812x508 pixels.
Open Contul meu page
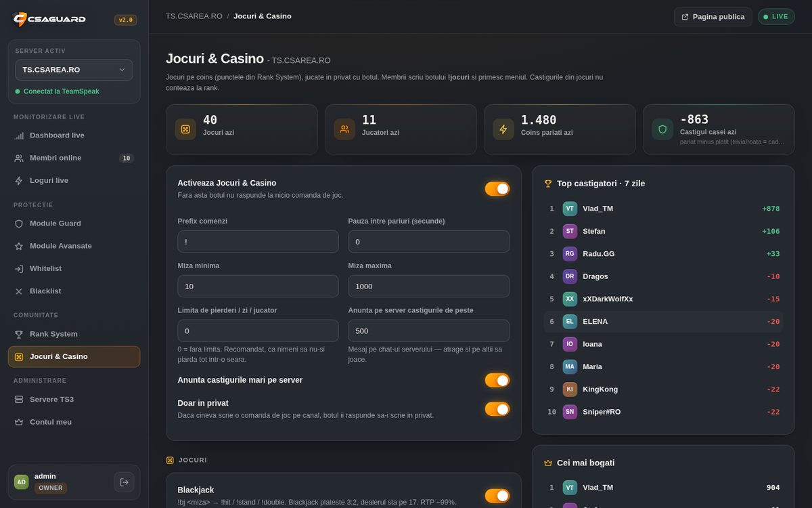[x=74, y=422]
